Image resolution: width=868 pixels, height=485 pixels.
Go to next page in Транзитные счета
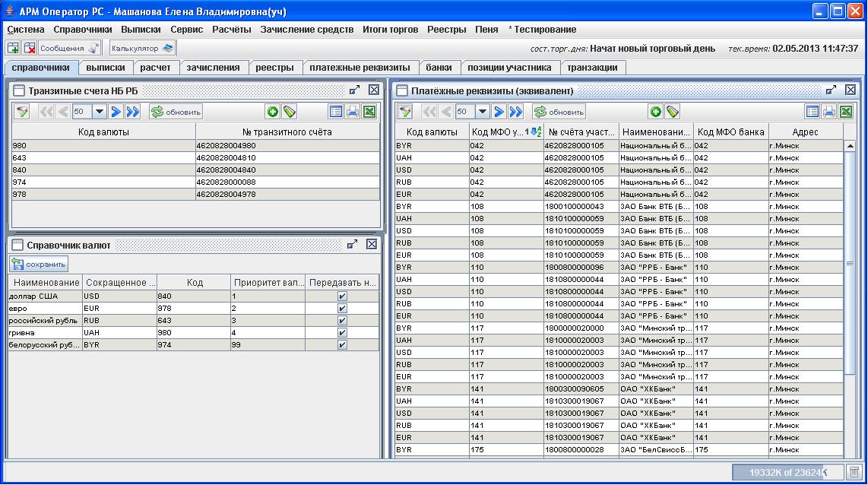116,112
